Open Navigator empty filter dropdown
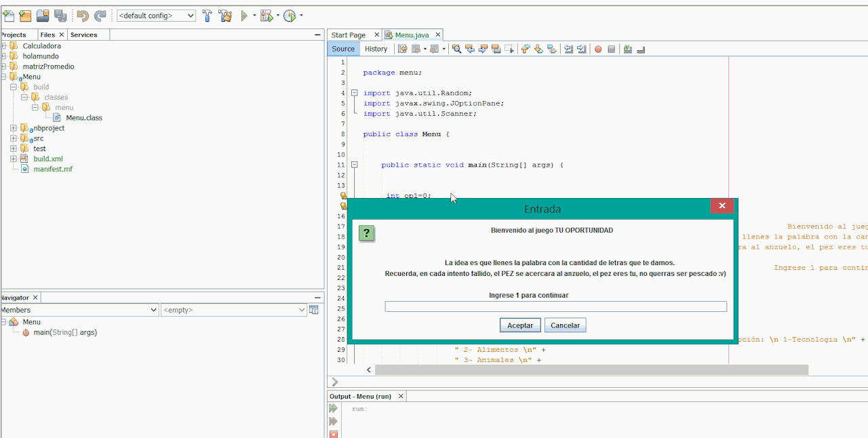This screenshot has height=438, width=868. click(x=234, y=310)
